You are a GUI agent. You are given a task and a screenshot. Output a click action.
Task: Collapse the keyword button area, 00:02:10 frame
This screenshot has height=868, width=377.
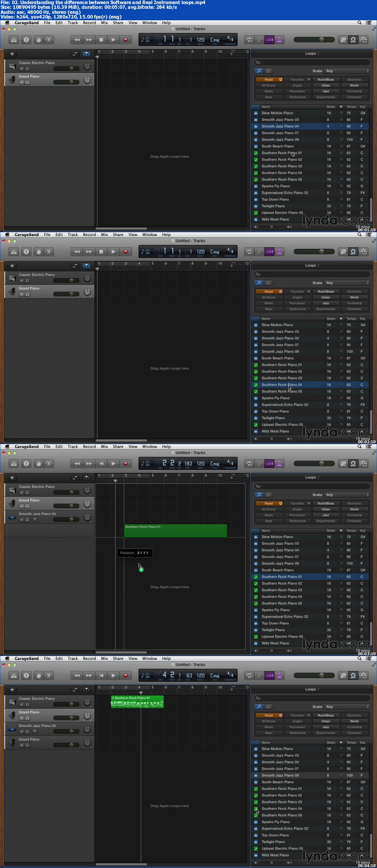tap(312, 314)
